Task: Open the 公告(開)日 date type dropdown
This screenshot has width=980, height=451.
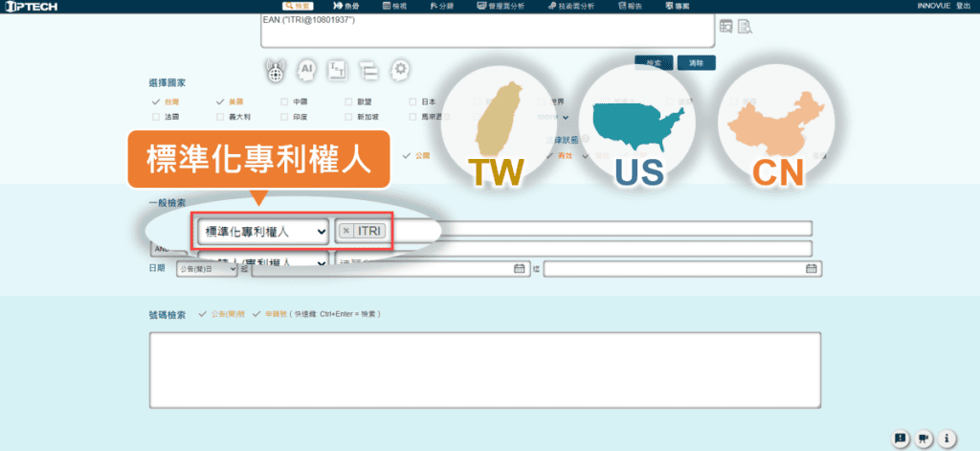Action: (207, 269)
